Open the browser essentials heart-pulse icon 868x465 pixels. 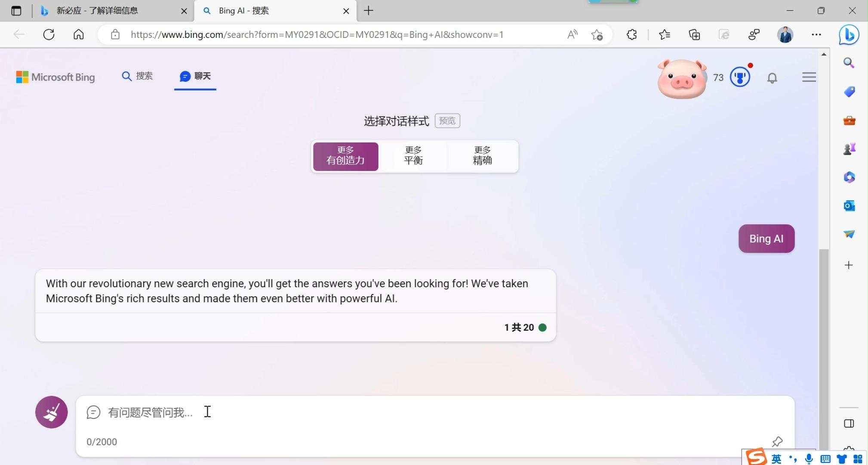(x=754, y=34)
